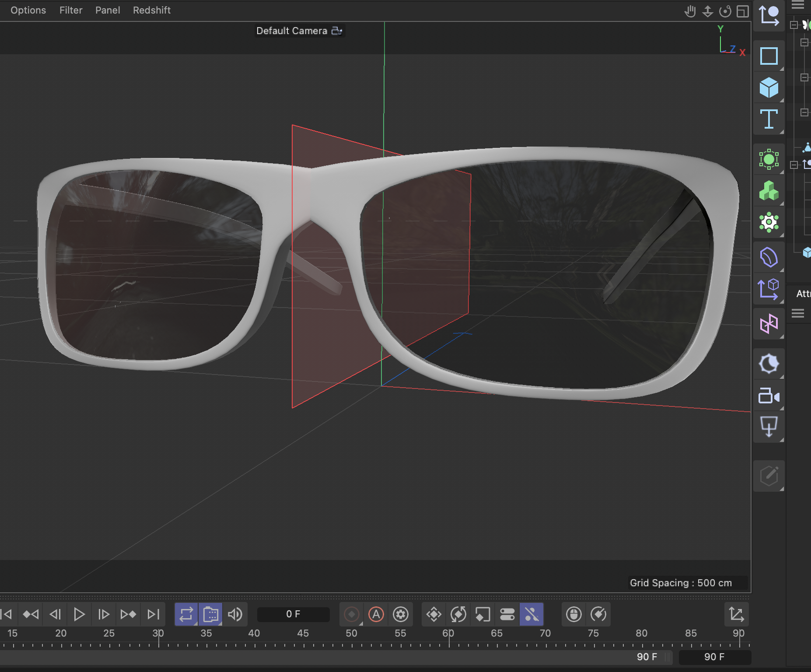Select the MoText tool icon
811x672 pixels.
click(769, 120)
